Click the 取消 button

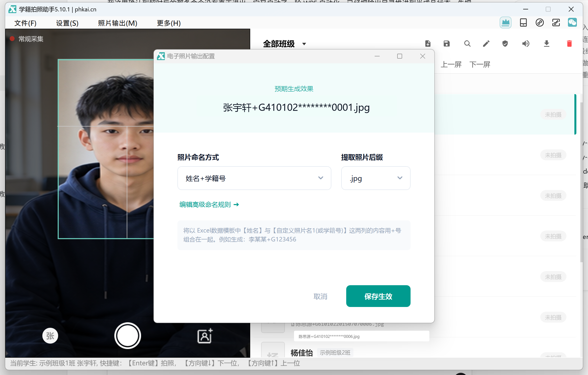click(x=320, y=296)
